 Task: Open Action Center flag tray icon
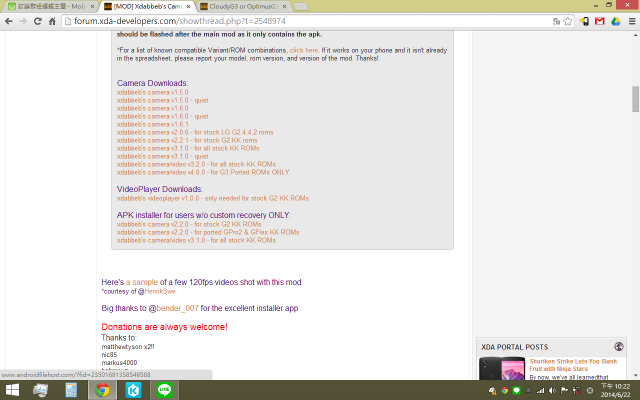(564, 391)
